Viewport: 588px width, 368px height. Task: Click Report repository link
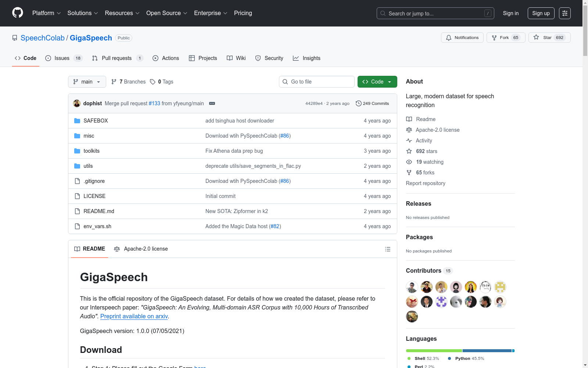(426, 183)
